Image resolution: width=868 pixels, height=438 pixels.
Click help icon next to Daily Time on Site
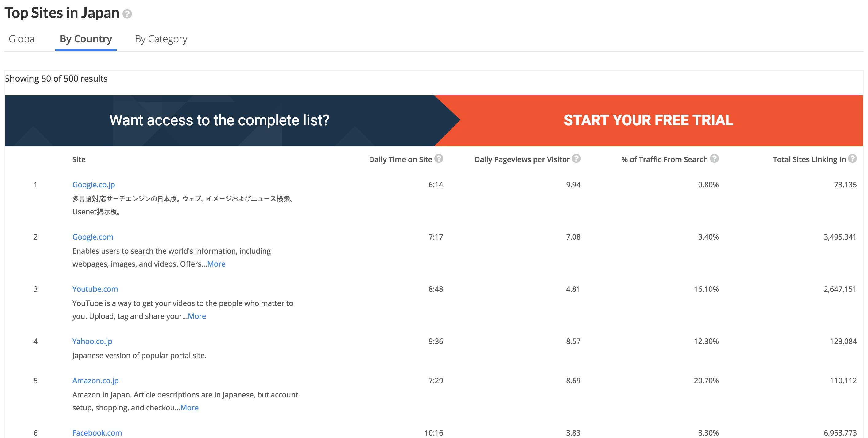(439, 158)
